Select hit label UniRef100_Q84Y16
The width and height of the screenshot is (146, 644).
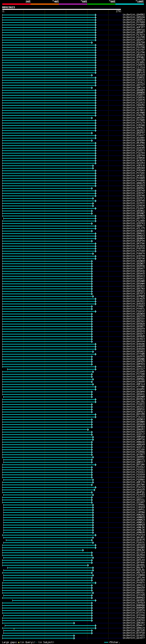[x=134, y=30]
